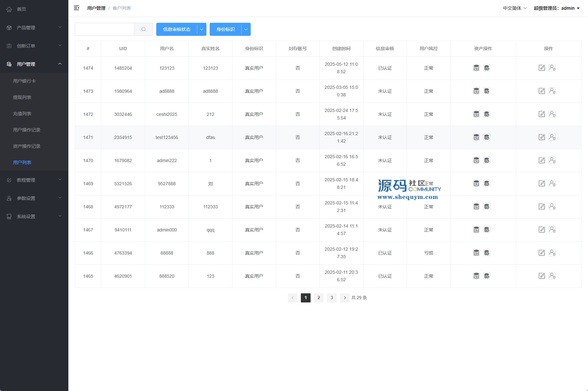Open the 中文简体 language dropdown

click(x=515, y=8)
